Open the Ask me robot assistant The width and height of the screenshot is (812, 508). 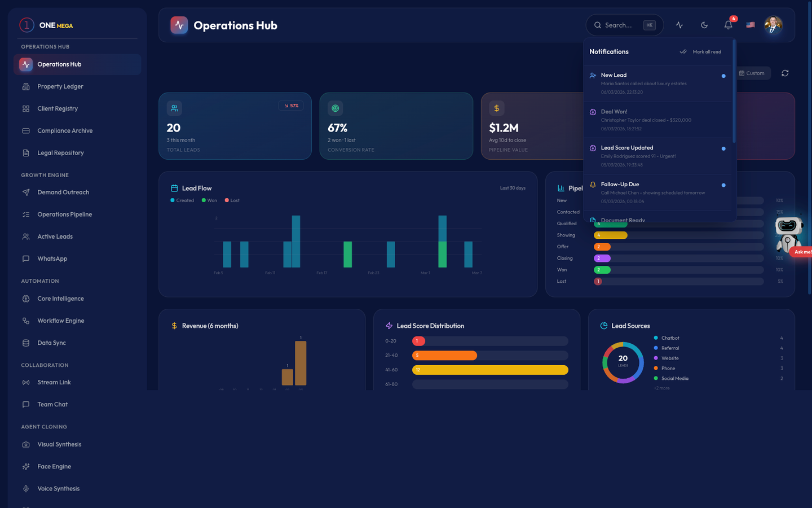(x=789, y=234)
